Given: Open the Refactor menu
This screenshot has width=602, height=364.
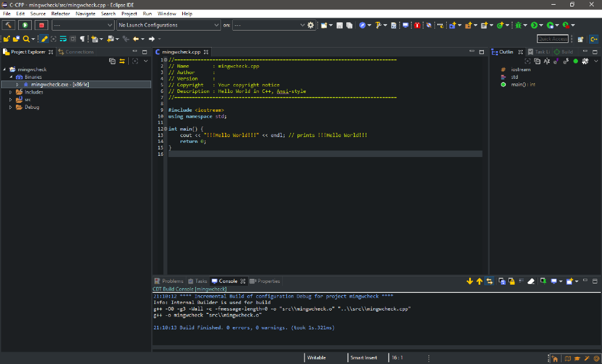Looking at the screenshot, I should click(x=61, y=14).
